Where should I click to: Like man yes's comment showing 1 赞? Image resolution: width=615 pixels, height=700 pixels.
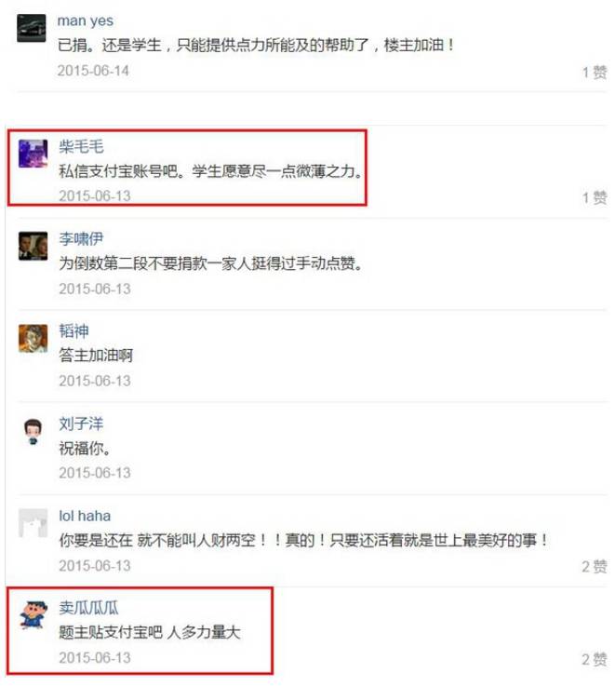(595, 73)
